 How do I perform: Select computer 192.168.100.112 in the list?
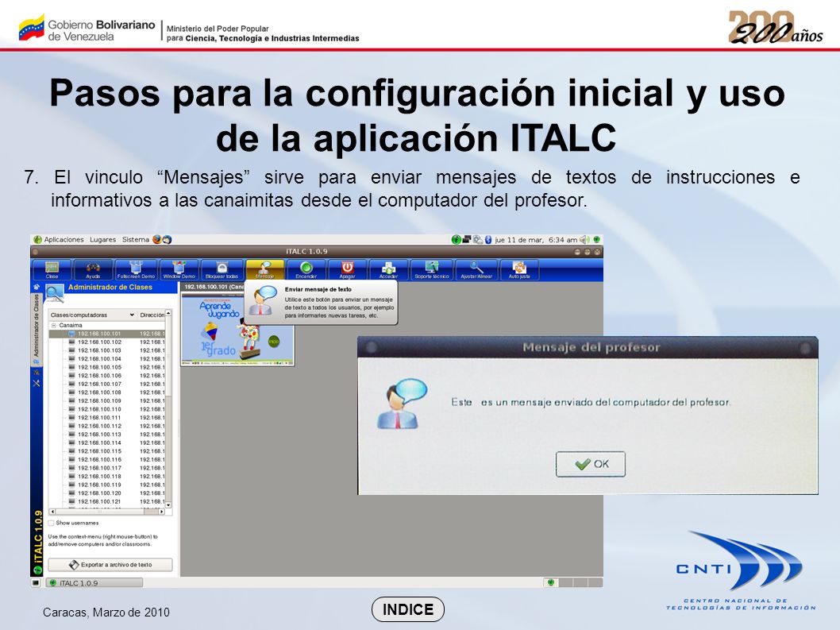click(x=107, y=427)
